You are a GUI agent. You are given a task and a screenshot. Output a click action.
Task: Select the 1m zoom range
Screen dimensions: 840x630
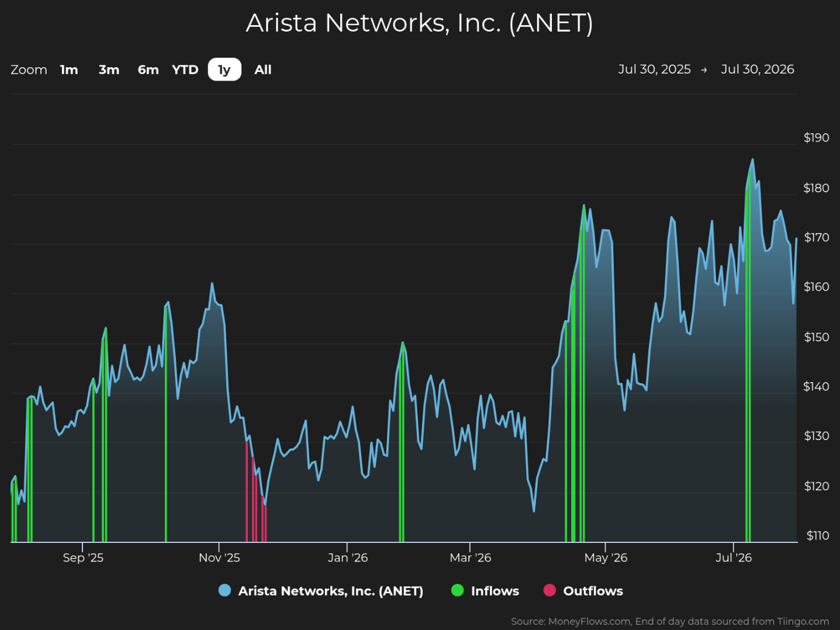tap(69, 70)
